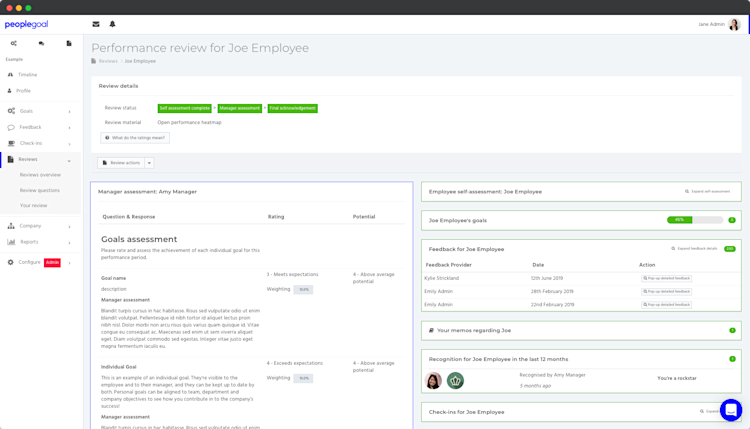This screenshot has height=429, width=750.
Task: Select the document icon in the sidebar top row
Action: pyautogui.click(x=69, y=43)
